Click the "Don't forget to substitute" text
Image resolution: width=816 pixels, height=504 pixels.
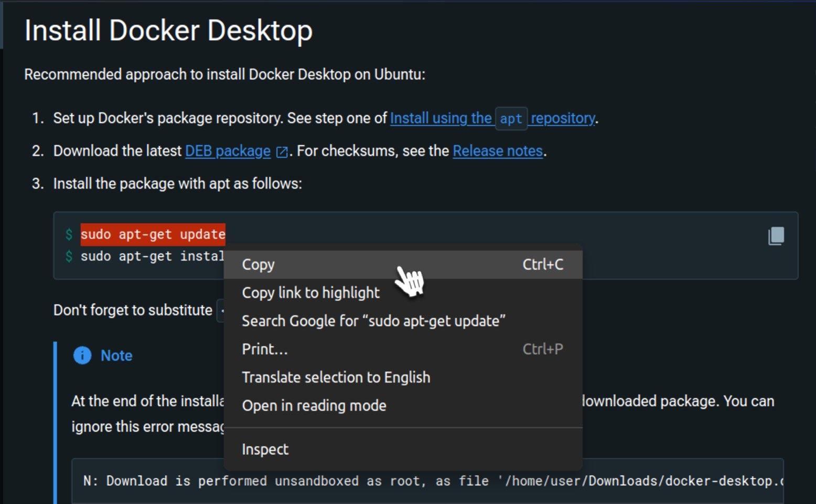[133, 310]
